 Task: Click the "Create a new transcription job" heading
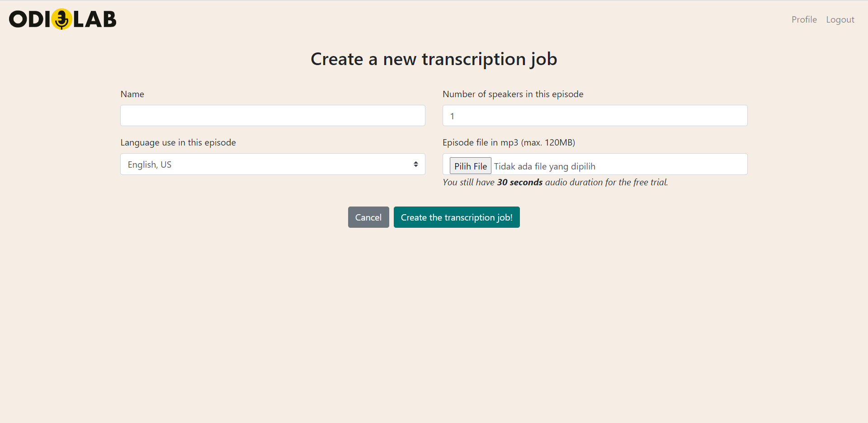(434, 59)
